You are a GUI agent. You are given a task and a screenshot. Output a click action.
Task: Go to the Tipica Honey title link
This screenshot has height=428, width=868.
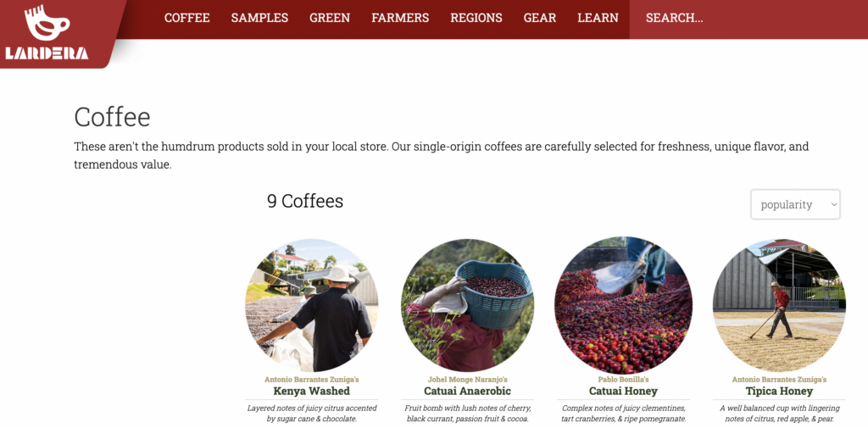(x=779, y=391)
